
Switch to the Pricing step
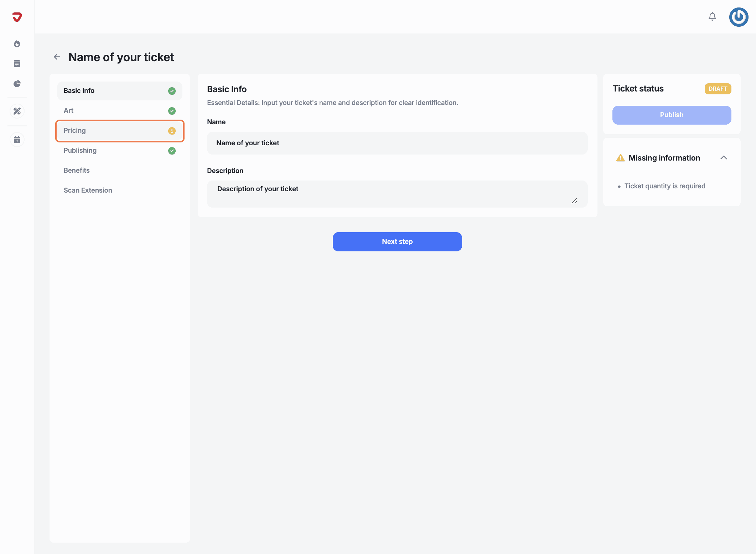75,131
